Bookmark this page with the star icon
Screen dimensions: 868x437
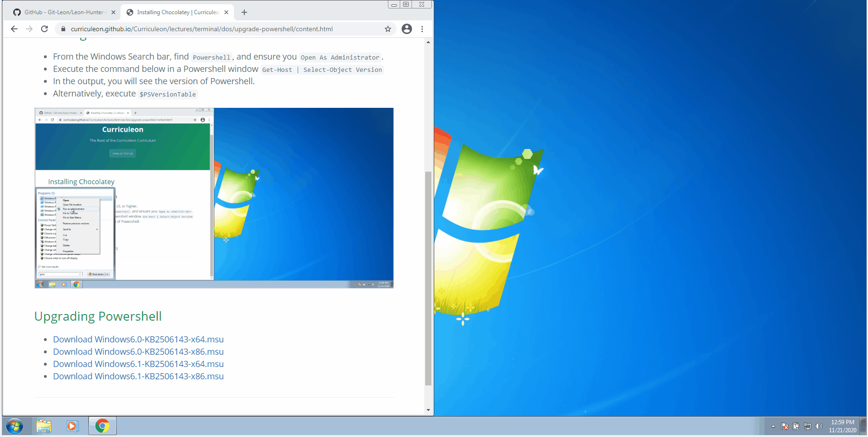click(x=388, y=29)
